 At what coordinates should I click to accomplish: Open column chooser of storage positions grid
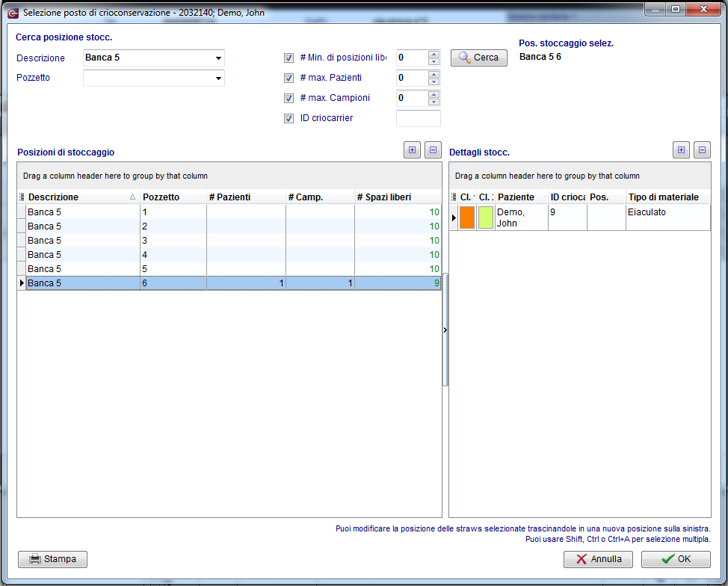click(22, 197)
